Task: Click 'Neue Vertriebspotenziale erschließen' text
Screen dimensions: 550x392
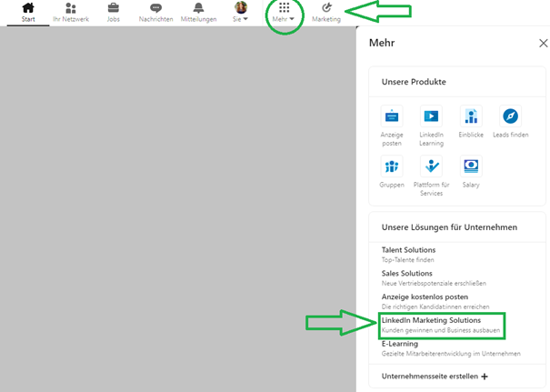Action: click(x=434, y=283)
